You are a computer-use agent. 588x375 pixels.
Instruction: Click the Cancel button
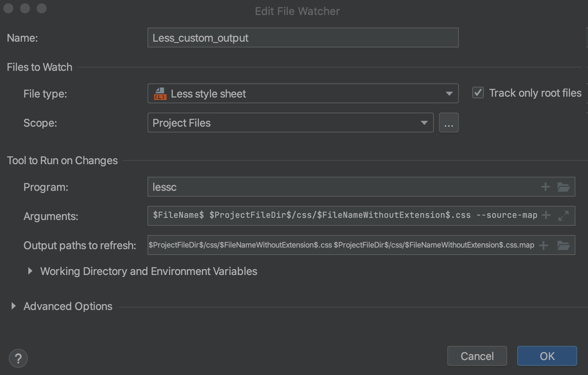[477, 356]
